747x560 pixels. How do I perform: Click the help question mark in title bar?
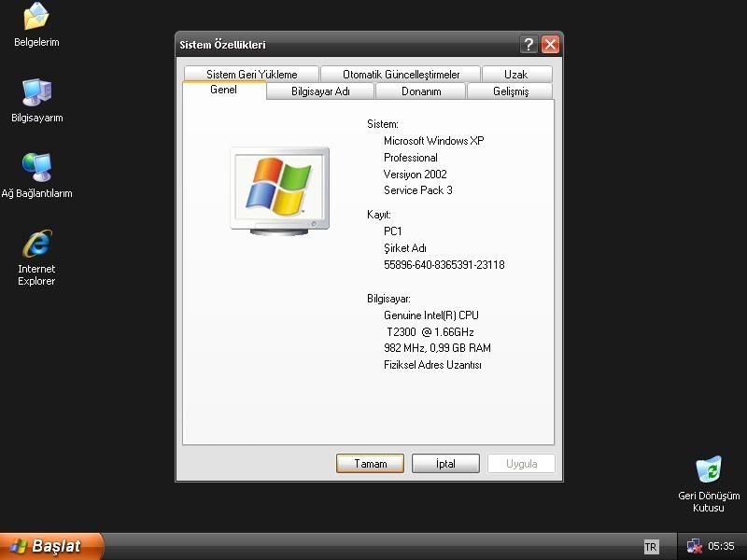[529, 44]
